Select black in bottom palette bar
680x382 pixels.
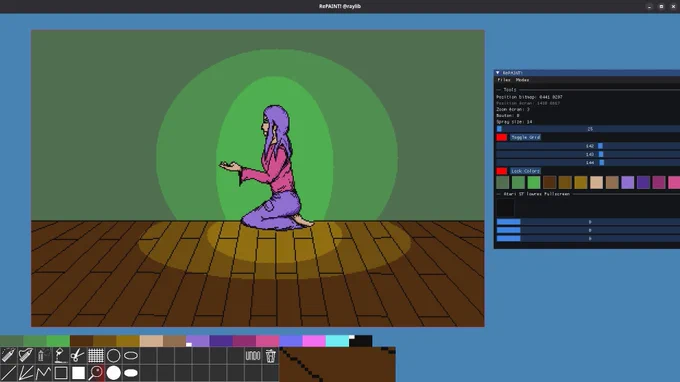pyautogui.click(x=361, y=341)
